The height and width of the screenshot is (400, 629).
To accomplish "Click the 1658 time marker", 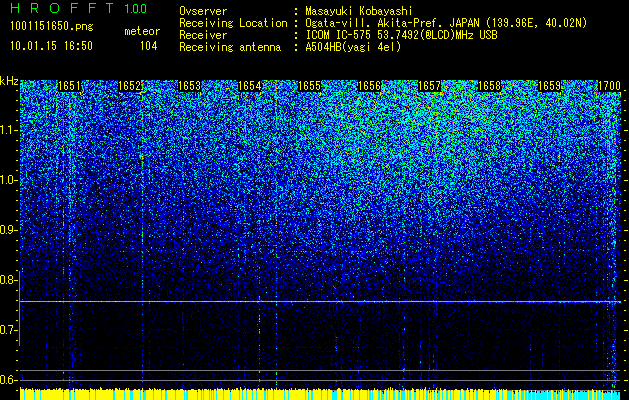I will pyautogui.click(x=490, y=86).
